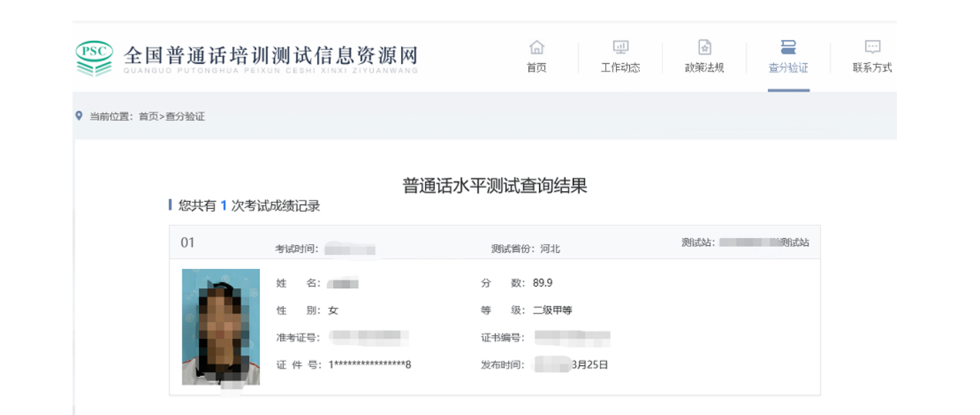Click the gender value 女
This screenshot has width=980, height=415.
click(x=333, y=310)
